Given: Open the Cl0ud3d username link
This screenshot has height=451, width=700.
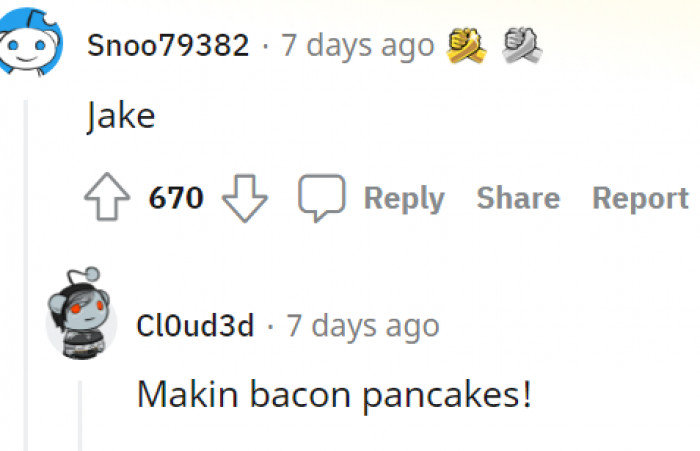Looking at the screenshot, I should pos(195,325).
